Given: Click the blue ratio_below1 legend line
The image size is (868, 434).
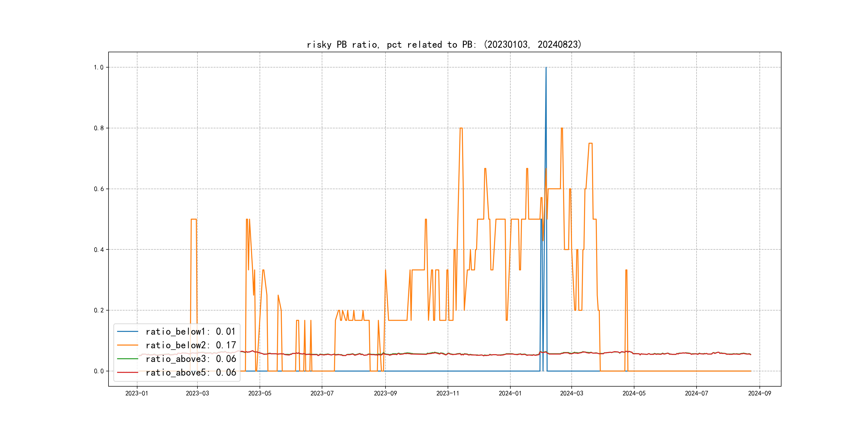Looking at the screenshot, I should coord(127,332).
